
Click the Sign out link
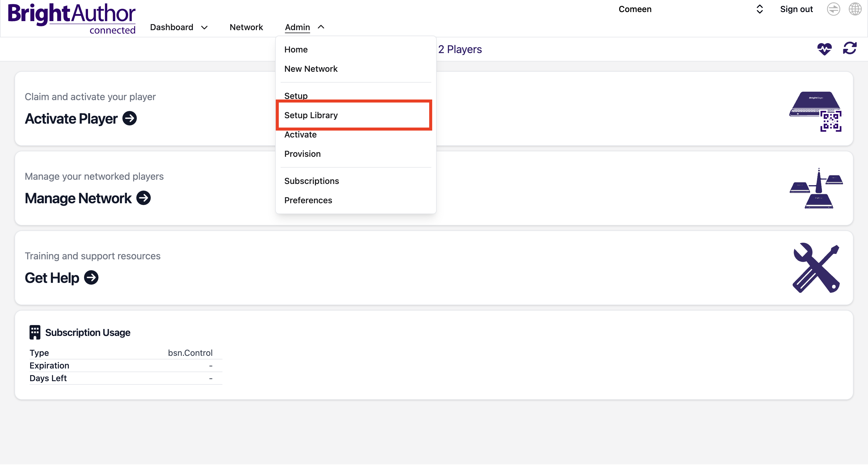point(796,9)
